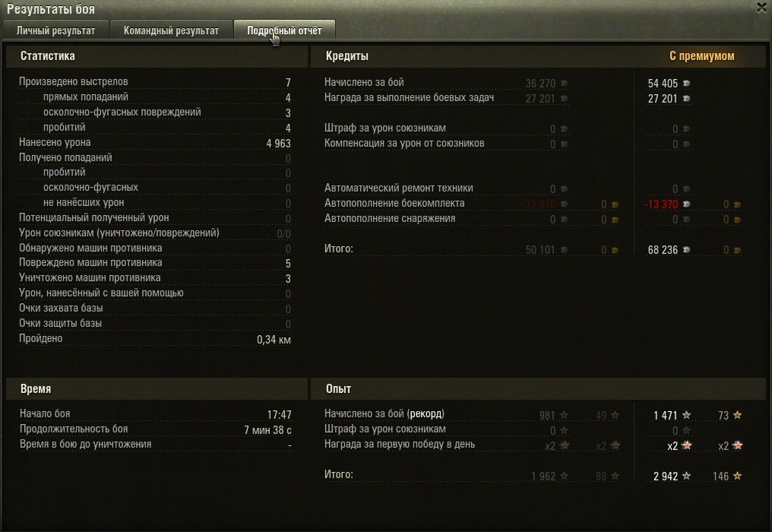Click the credits icon beside 50 101 total
The width and height of the screenshot is (772, 532).
pyautogui.click(x=565, y=250)
